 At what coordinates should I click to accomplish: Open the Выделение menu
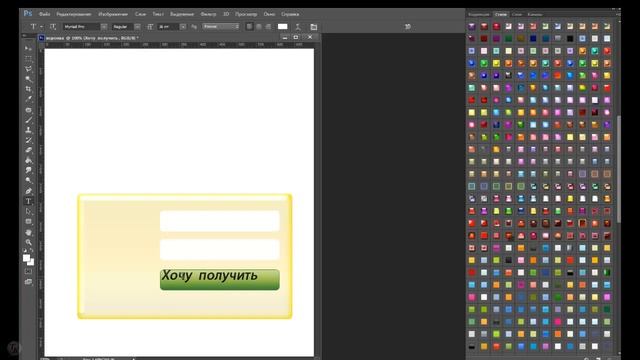(182, 14)
